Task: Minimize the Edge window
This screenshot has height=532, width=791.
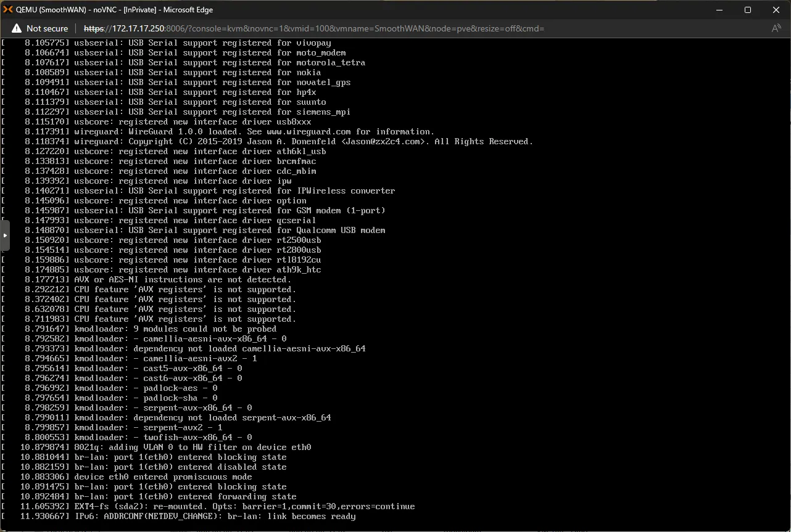Action: point(719,10)
